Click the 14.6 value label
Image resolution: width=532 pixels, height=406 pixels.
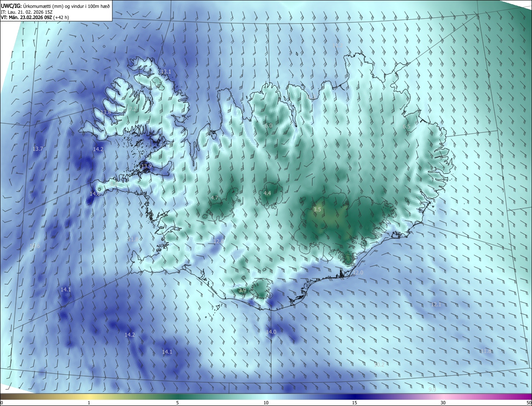[95, 194]
